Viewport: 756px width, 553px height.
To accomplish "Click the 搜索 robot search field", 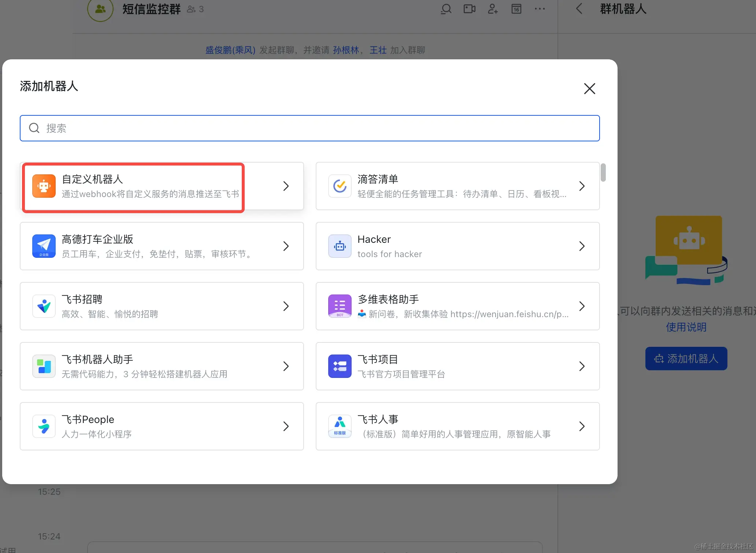I will pyautogui.click(x=310, y=128).
